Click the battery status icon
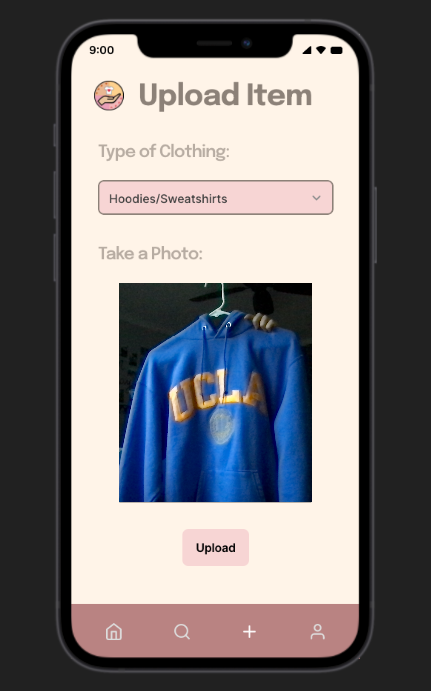Screen dimensions: 431x691 click(336, 50)
